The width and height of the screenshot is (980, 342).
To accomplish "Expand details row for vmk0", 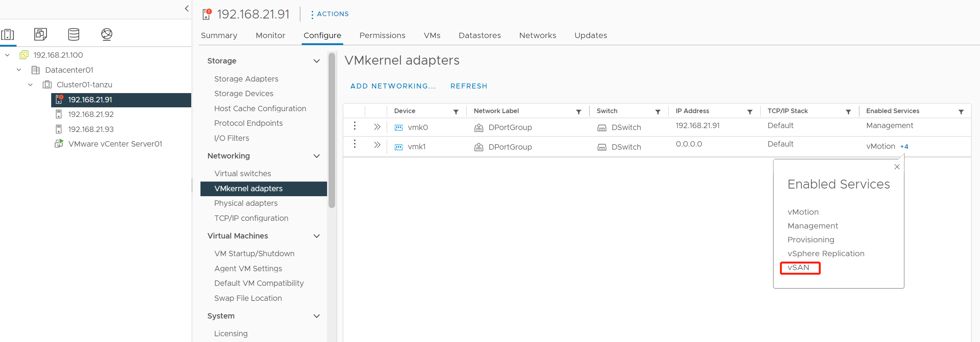I will (377, 127).
